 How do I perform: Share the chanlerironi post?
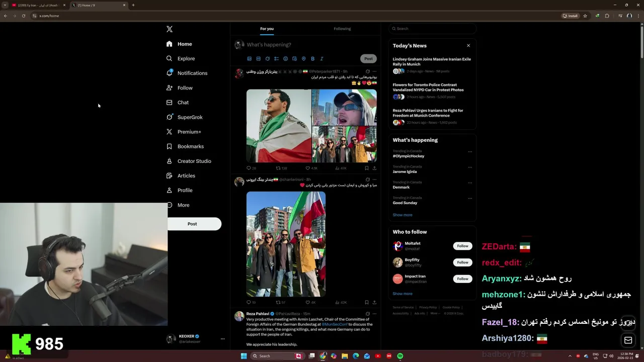tap(374, 302)
